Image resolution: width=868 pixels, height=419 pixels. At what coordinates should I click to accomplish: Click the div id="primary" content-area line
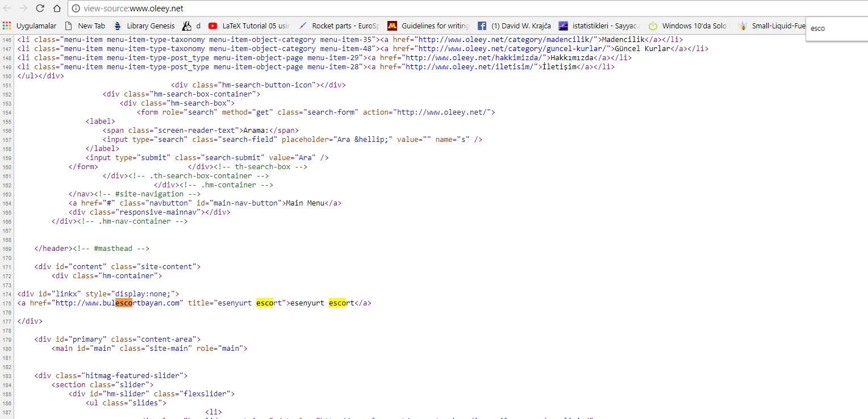[117, 340]
